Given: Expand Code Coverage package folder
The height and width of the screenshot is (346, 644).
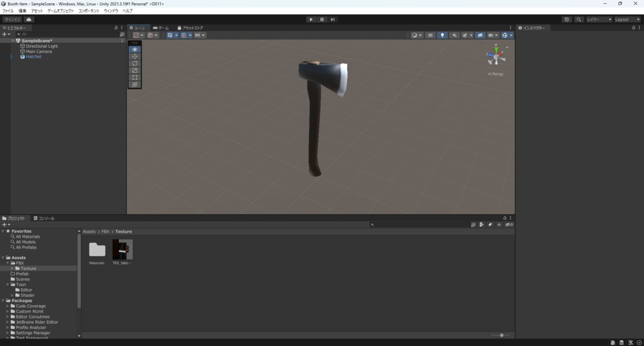Looking at the screenshot, I should (8, 306).
